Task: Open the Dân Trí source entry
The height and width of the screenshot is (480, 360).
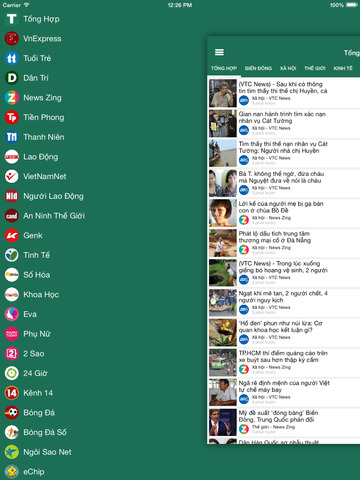Action: (x=36, y=78)
